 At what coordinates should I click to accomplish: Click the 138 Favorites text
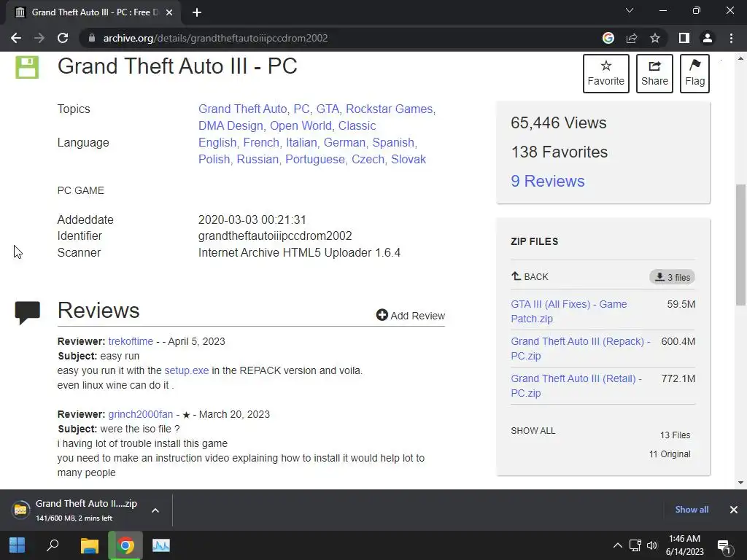click(x=560, y=152)
